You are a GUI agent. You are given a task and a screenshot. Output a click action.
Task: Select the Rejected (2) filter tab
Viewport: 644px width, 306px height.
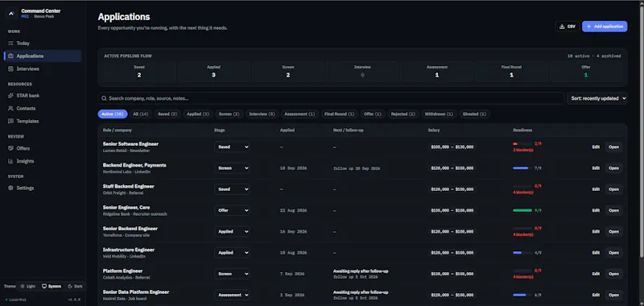(x=403, y=114)
